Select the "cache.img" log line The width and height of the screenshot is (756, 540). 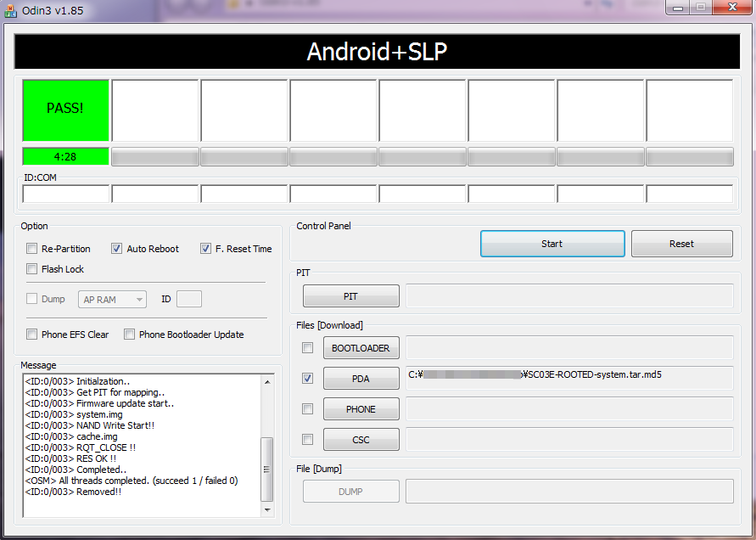click(71, 436)
